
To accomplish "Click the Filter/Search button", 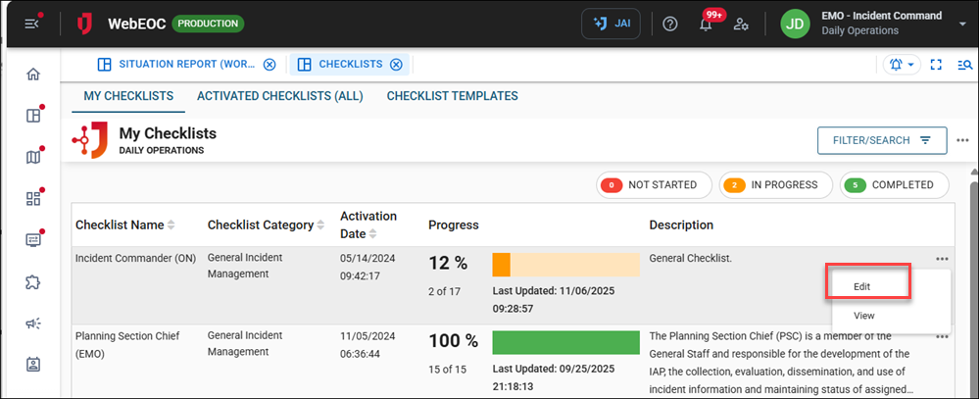I will pos(881,140).
